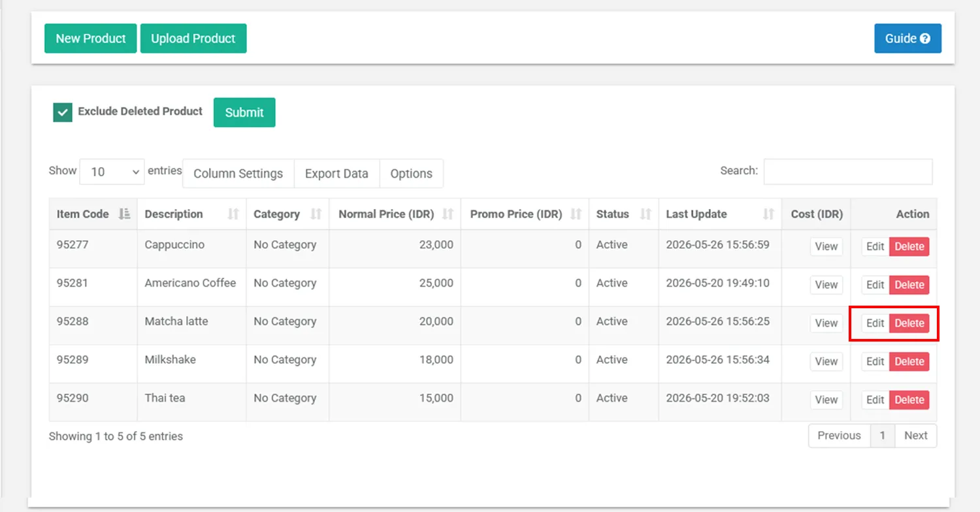Delete the Thai tea product

tap(909, 400)
